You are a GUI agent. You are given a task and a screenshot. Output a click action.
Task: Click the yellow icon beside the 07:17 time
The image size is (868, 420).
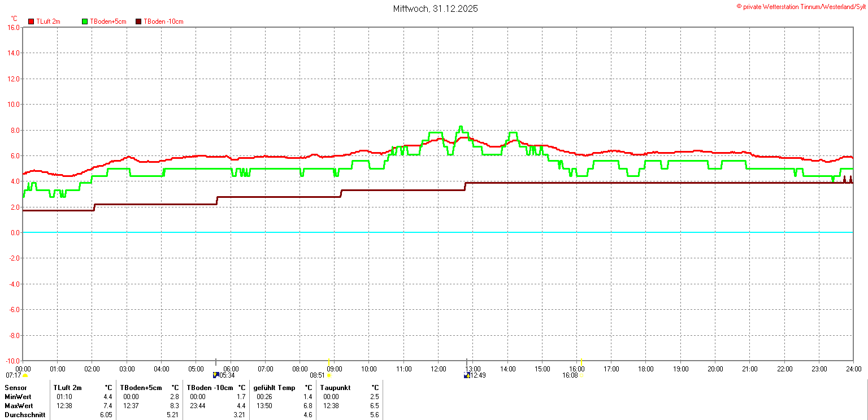(x=25, y=375)
